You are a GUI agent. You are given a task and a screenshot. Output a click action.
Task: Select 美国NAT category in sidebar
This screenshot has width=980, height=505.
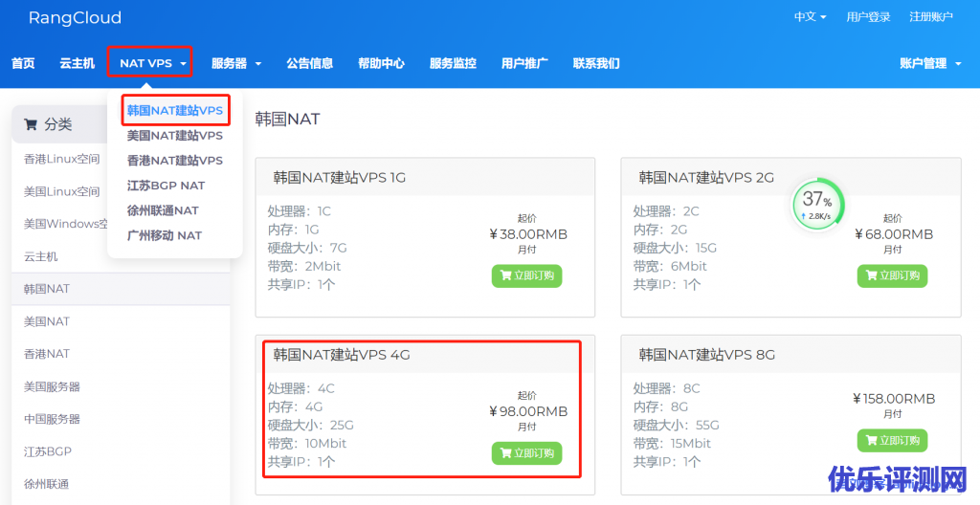(47, 321)
